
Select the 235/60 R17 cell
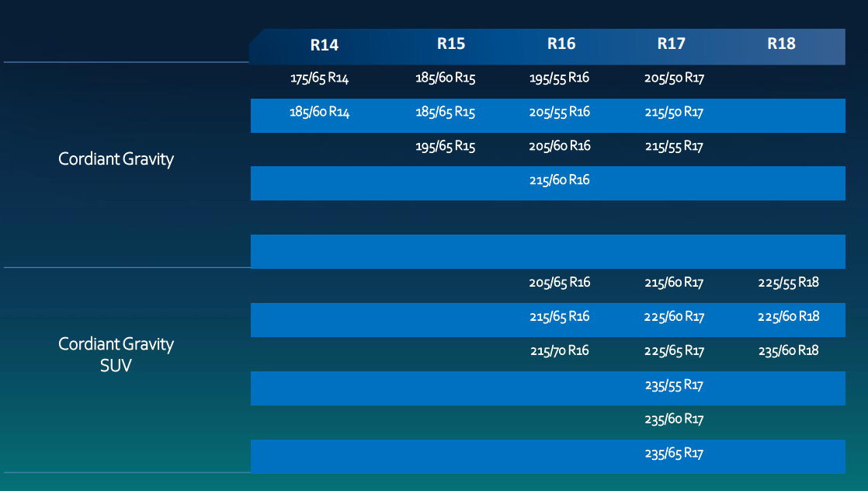[x=674, y=419]
